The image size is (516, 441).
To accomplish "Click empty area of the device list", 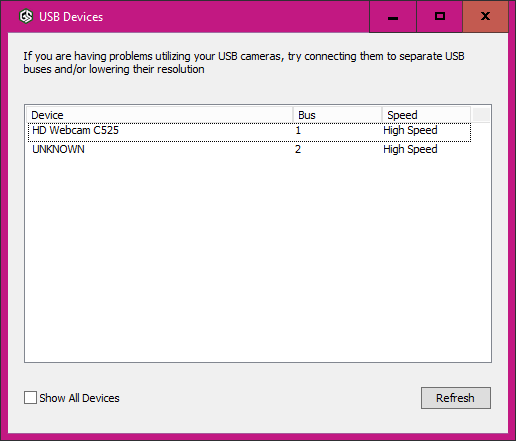I will click(258, 260).
